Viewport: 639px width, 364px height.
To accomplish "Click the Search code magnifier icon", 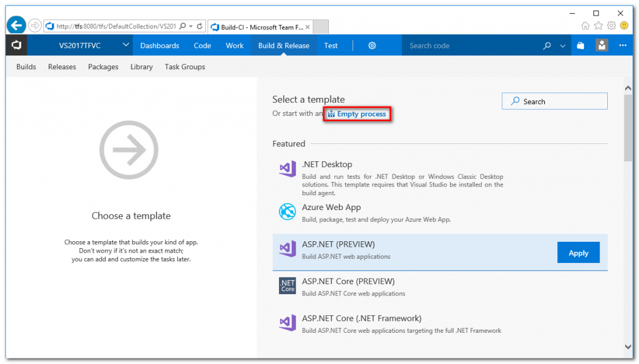I will pos(547,45).
